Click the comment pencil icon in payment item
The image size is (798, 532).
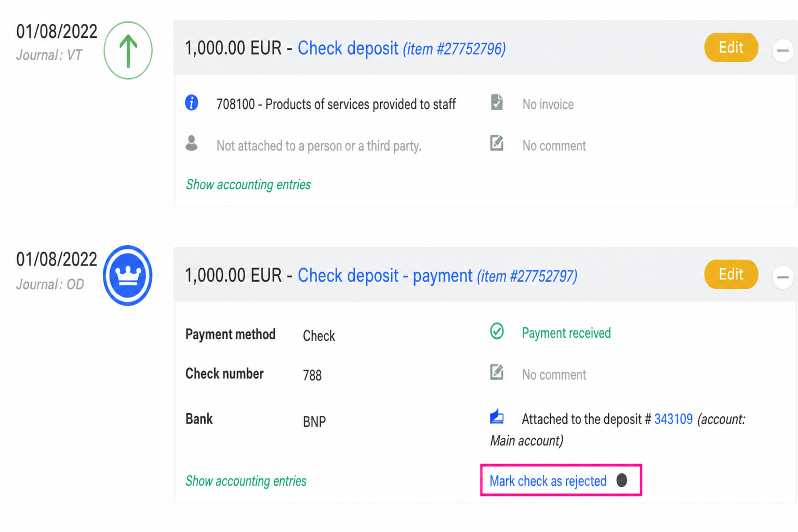click(x=497, y=372)
